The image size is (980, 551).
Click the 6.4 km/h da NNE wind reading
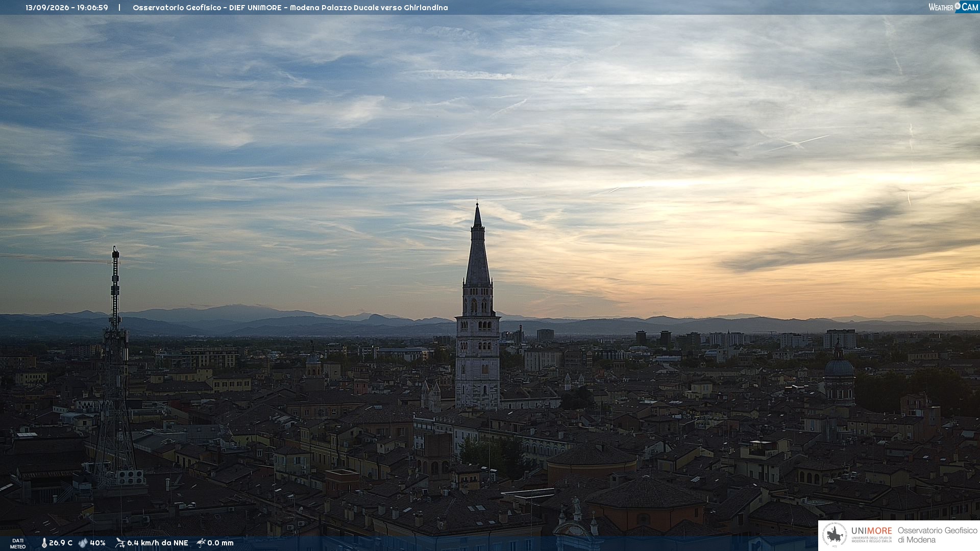click(x=158, y=543)
